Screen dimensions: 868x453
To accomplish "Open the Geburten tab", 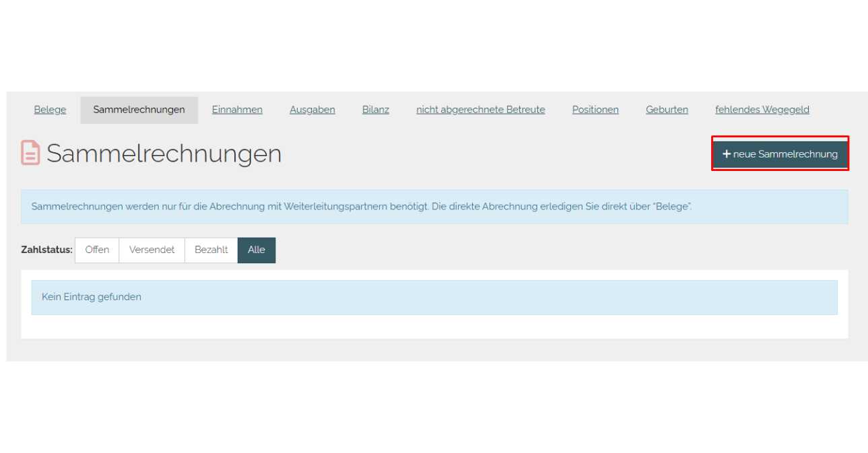I will 667,110.
